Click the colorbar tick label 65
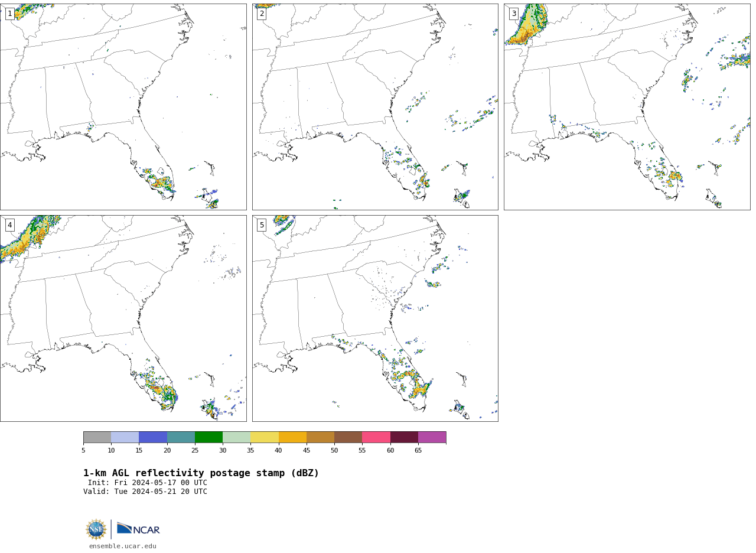The height and width of the screenshot is (553, 756). tap(418, 450)
